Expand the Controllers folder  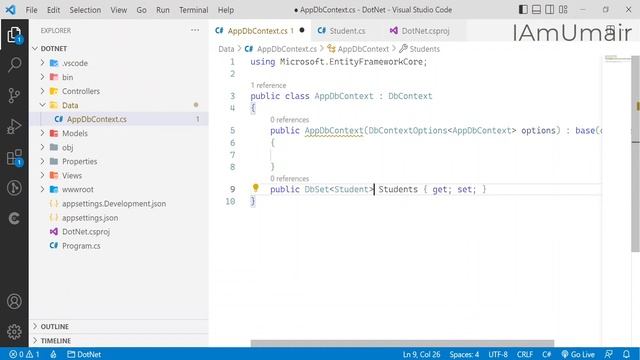click(42, 91)
